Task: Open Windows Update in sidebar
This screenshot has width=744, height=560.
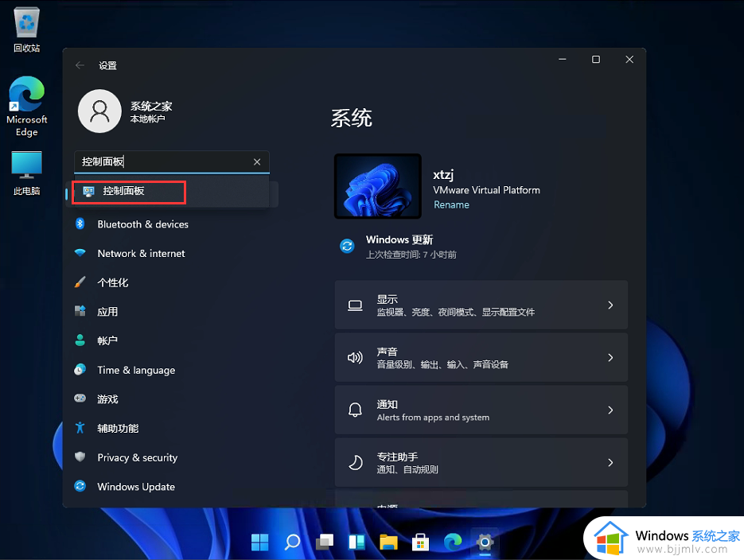Action: point(136,487)
